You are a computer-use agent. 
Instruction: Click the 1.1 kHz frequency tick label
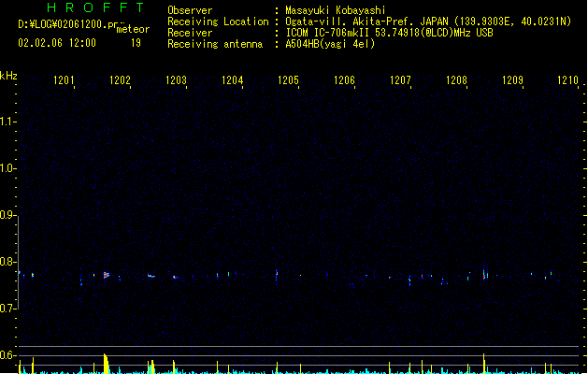coord(7,122)
